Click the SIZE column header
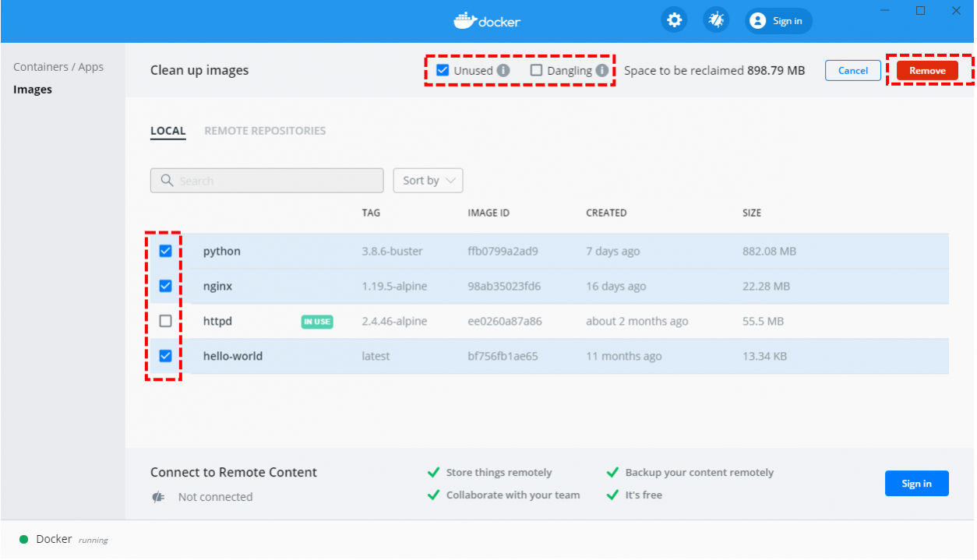The height and width of the screenshot is (560, 977). point(752,213)
